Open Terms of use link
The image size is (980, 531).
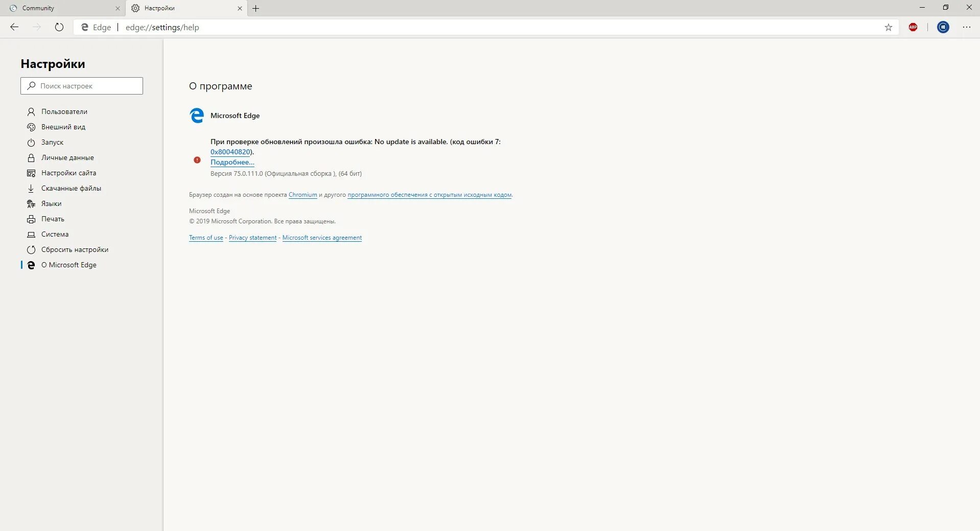pos(206,238)
